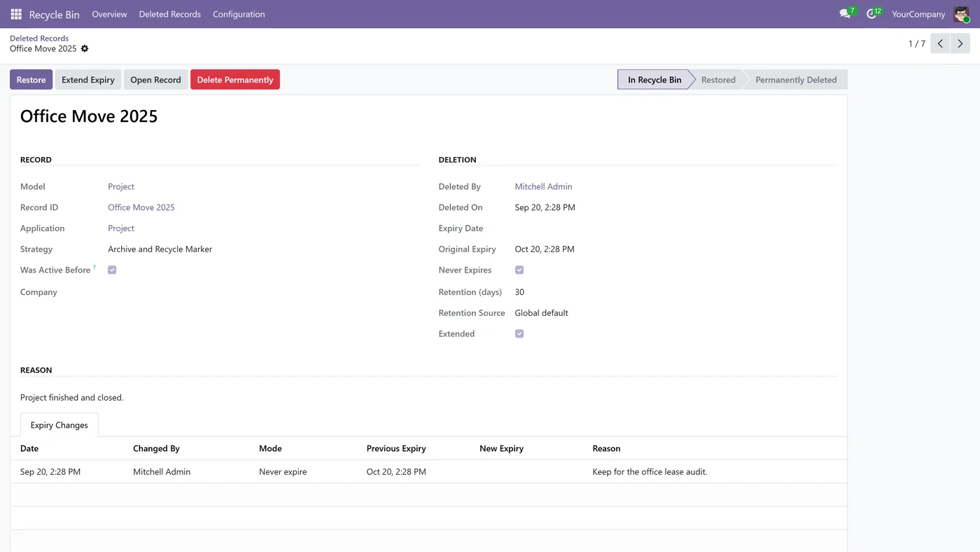This screenshot has width=980, height=552.
Task: Select the In Recycle Bin status stage
Action: tap(654, 80)
